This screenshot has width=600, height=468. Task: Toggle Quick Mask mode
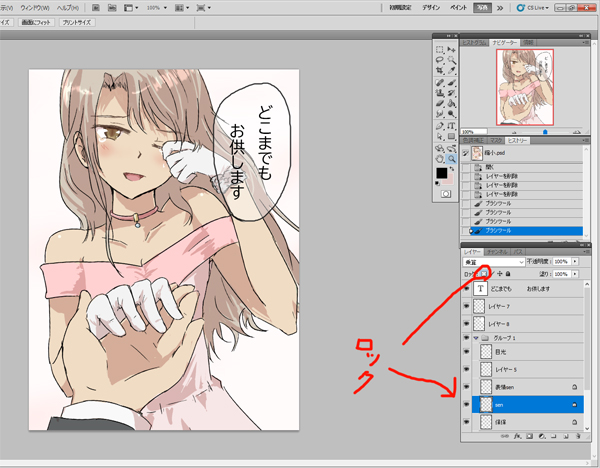(x=446, y=194)
